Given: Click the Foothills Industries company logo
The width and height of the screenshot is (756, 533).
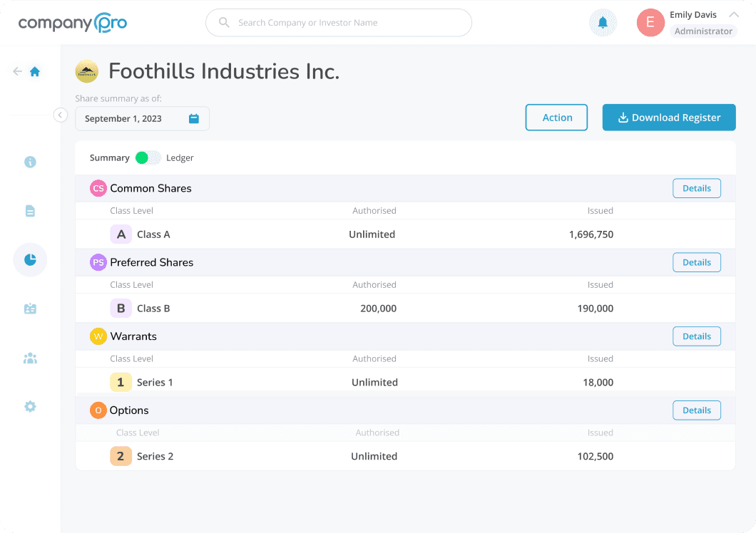Looking at the screenshot, I should (87, 71).
